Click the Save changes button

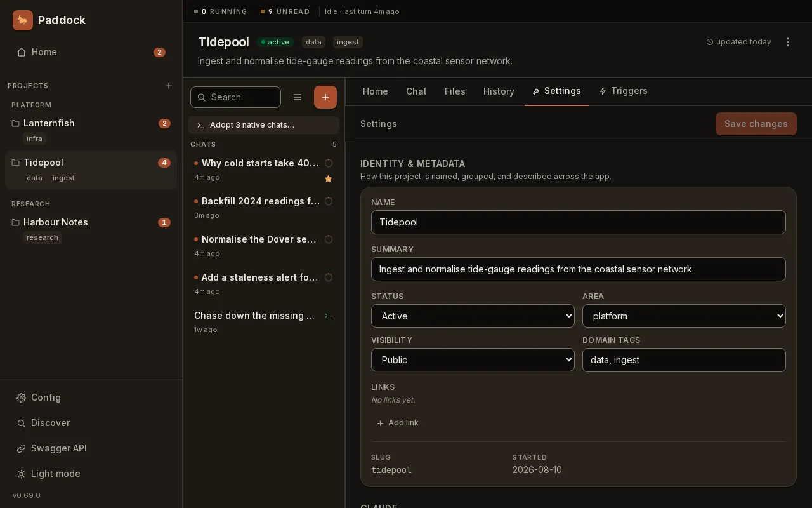click(x=756, y=124)
